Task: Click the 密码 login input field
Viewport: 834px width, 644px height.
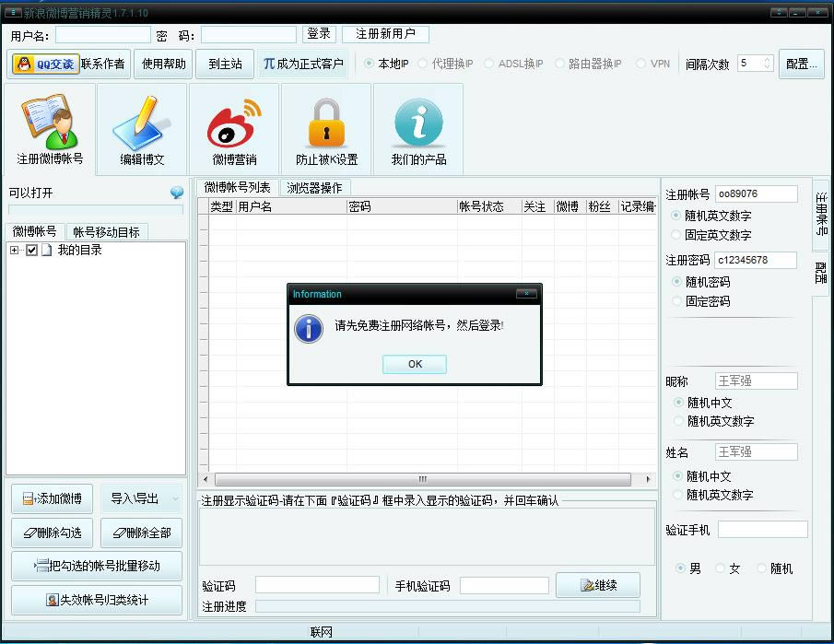Action: coord(249,35)
